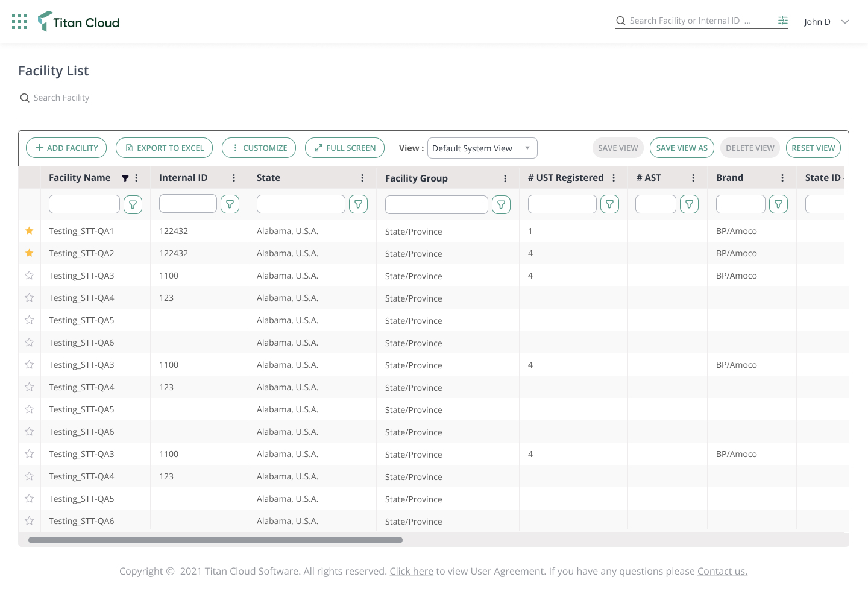Open Customize columns button
Screen dimensions: 868x597
[x=259, y=148]
